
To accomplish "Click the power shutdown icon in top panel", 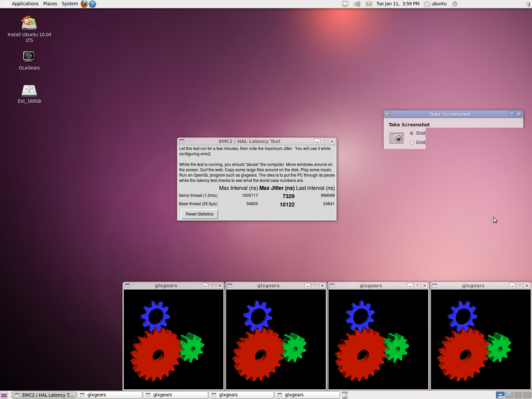I will [455, 4].
